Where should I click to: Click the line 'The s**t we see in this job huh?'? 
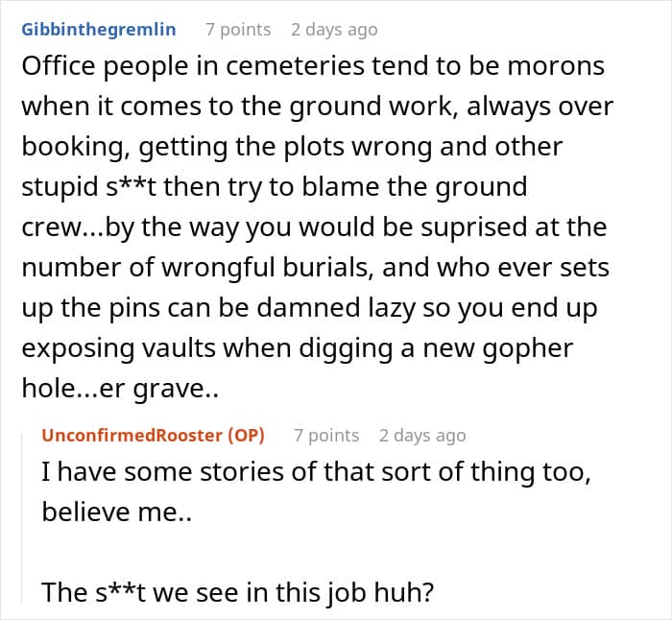coord(238,592)
